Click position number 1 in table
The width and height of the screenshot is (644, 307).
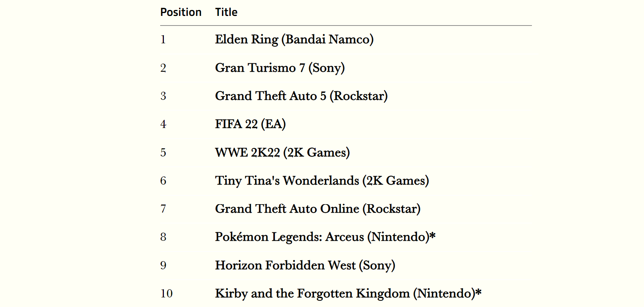tap(163, 40)
